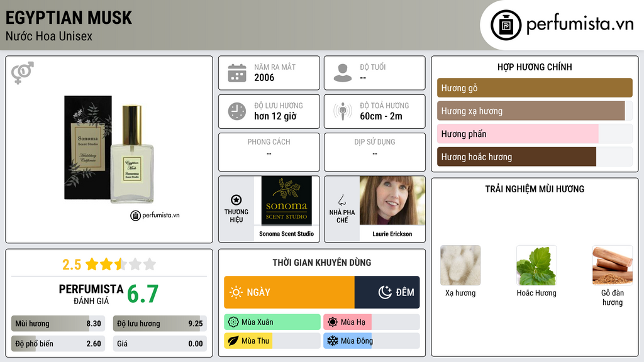
Task: Click the flower icon for Mùa Xuân
Action: click(x=233, y=322)
